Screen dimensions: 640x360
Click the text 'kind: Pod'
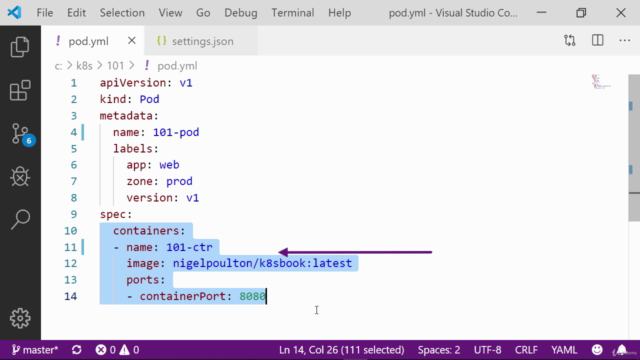tap(129, 99)
